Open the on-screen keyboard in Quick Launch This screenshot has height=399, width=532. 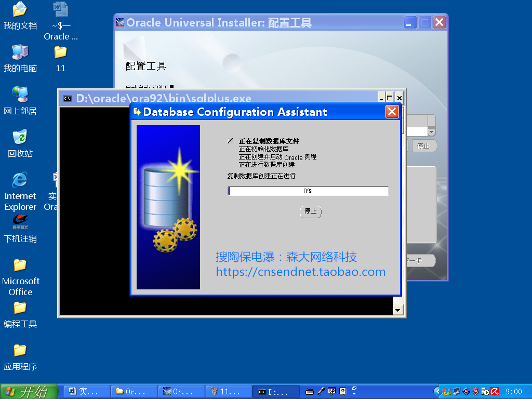(x=310, y=391)
